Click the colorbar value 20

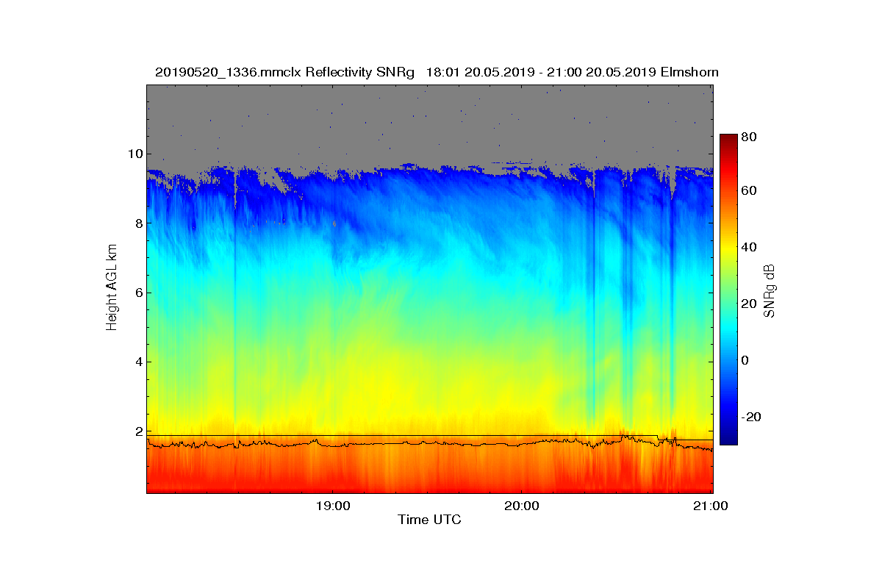(x=750, y=304)
